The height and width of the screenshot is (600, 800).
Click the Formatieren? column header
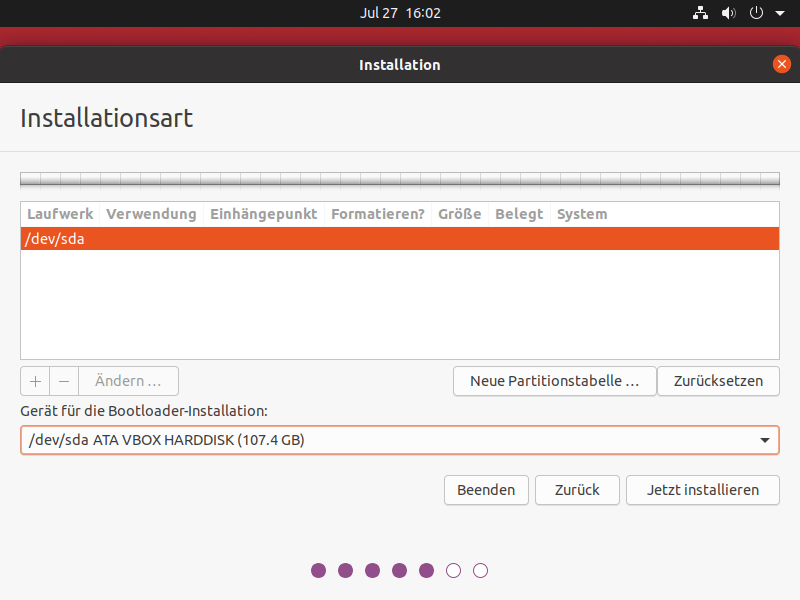(377, 214)
